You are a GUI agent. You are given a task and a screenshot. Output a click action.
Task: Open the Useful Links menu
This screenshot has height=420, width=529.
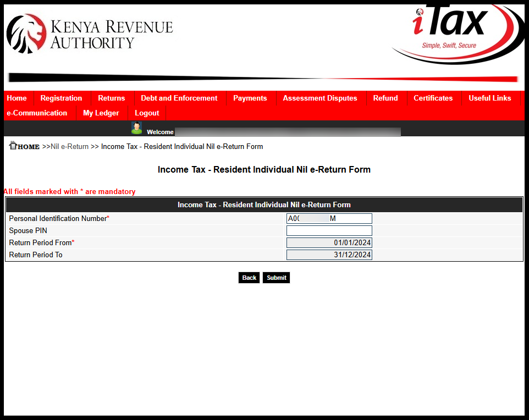(489, 98)
